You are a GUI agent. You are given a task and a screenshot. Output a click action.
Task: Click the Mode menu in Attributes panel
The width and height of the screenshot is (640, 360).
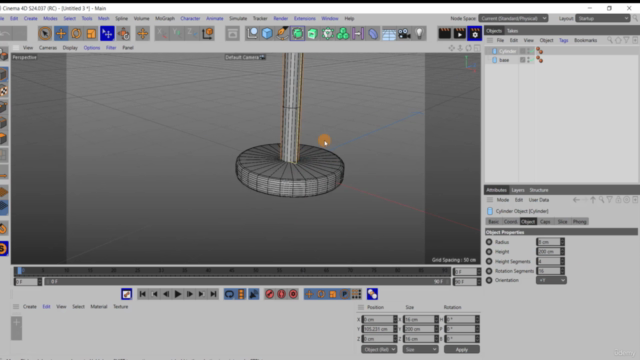tap(502, 200)
